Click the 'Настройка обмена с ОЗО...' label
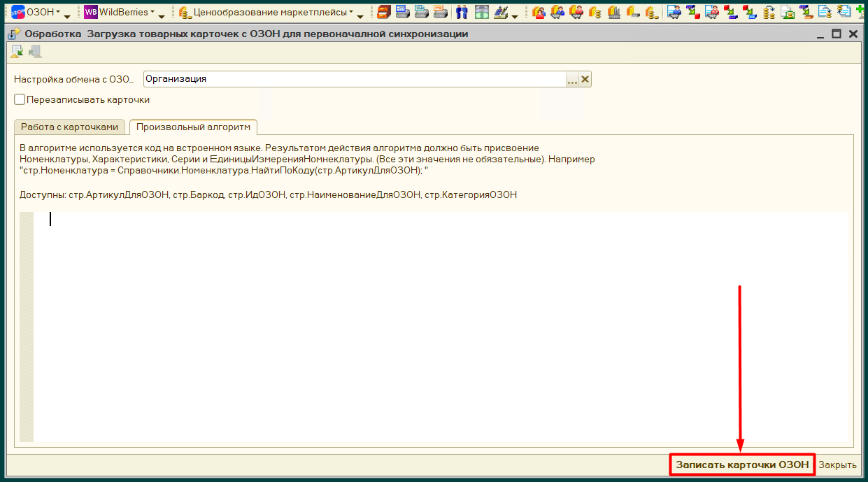Image resolution: width=868 pixels, height=482 pixels. coord(73,79)
